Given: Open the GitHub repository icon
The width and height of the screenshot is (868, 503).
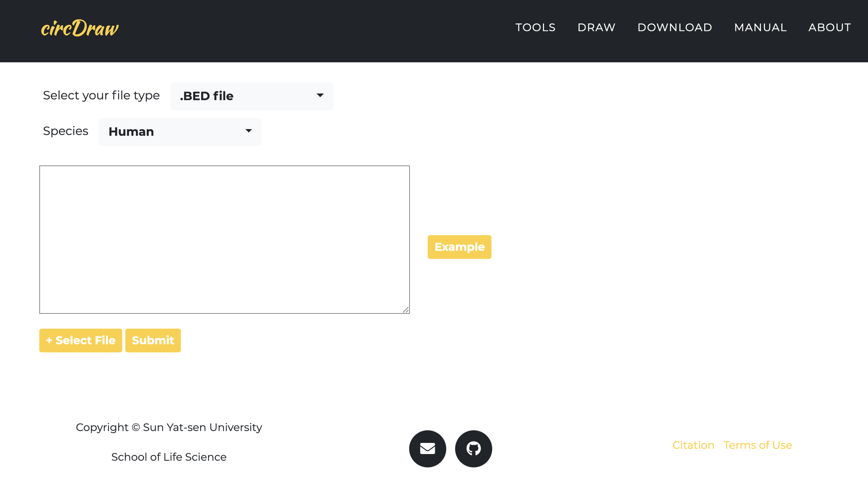Looking at the screenshot, I should 473,448.
